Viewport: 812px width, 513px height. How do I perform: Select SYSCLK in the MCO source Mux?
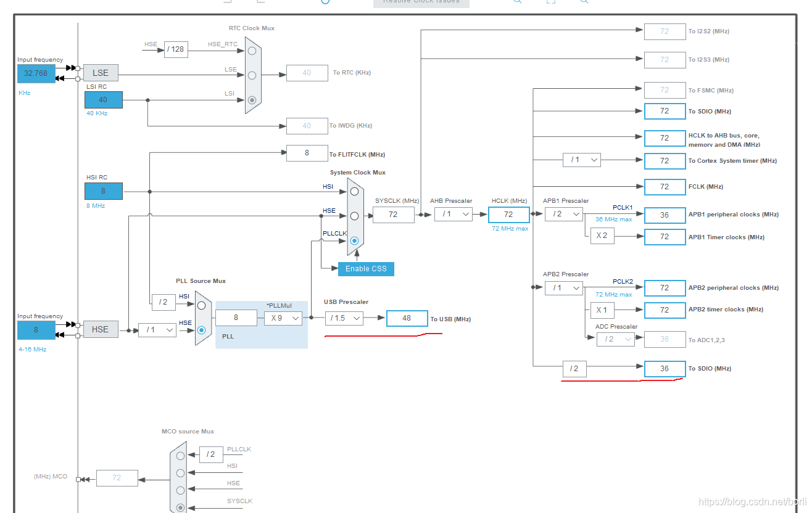(x=180, y=507)
